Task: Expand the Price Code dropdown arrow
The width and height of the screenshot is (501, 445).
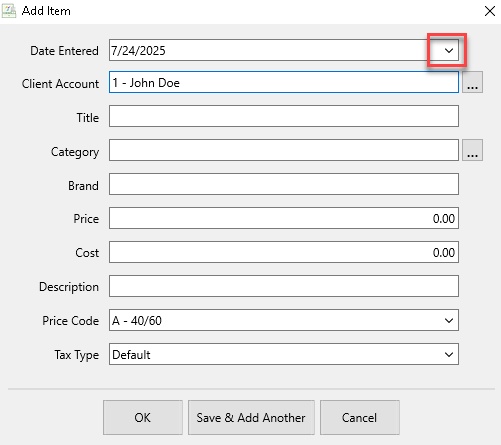Action: [x=449, y=320]
